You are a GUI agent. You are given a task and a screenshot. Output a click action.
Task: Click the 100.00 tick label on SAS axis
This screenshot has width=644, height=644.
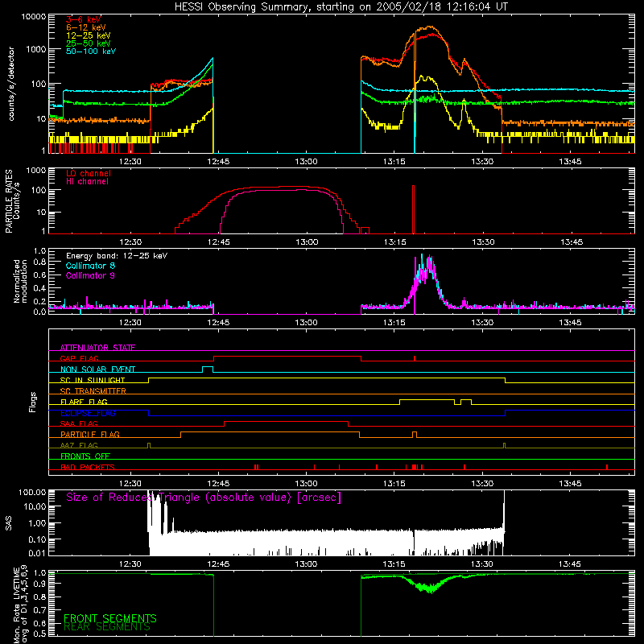pyautogui.click(x=32, y=492)
